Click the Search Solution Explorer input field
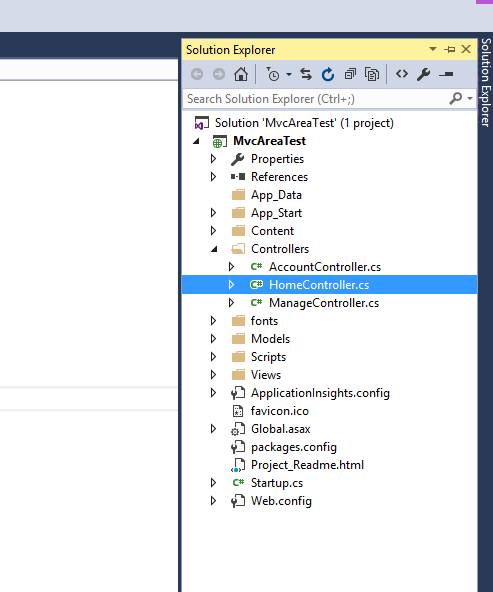493x592 pixels. point(315,99)
